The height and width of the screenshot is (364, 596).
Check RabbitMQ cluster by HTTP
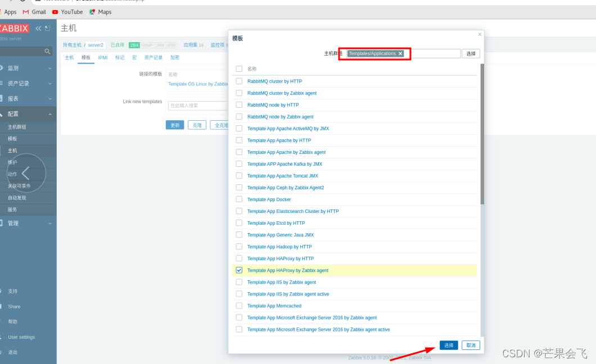pyautogui.click(x=239, y=81)
